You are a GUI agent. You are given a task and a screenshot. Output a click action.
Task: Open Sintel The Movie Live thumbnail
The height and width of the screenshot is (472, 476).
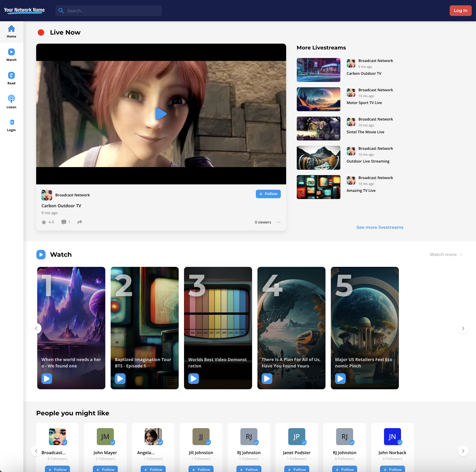click(x=318, y=129)
